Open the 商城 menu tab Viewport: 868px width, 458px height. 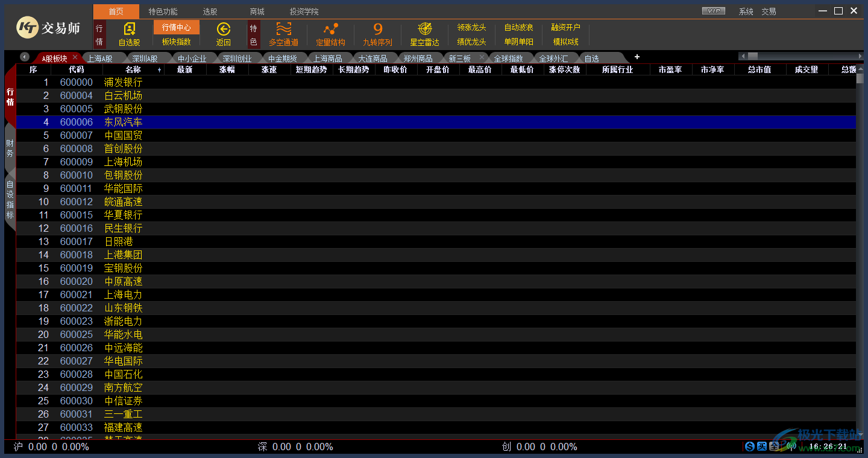tap(257, 11)
